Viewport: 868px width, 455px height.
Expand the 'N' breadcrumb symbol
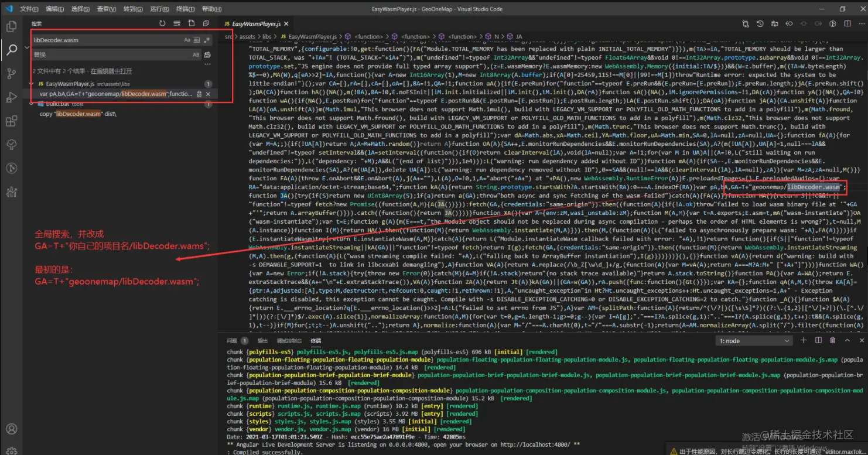[x=492, y=36]
